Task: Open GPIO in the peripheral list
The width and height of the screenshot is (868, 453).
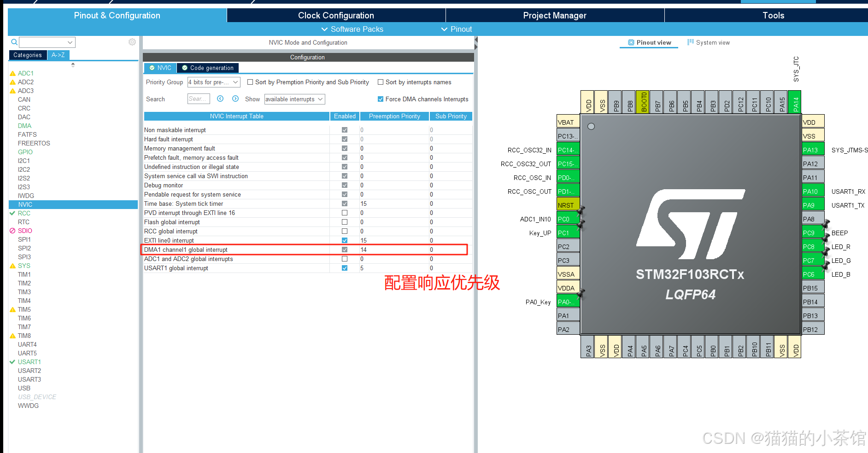Action: tap(25, 152)
